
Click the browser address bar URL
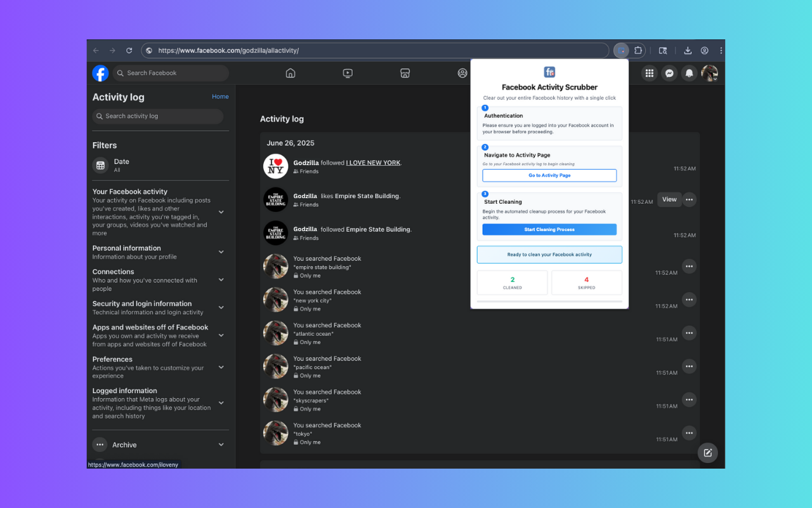(x=228, y=50)
